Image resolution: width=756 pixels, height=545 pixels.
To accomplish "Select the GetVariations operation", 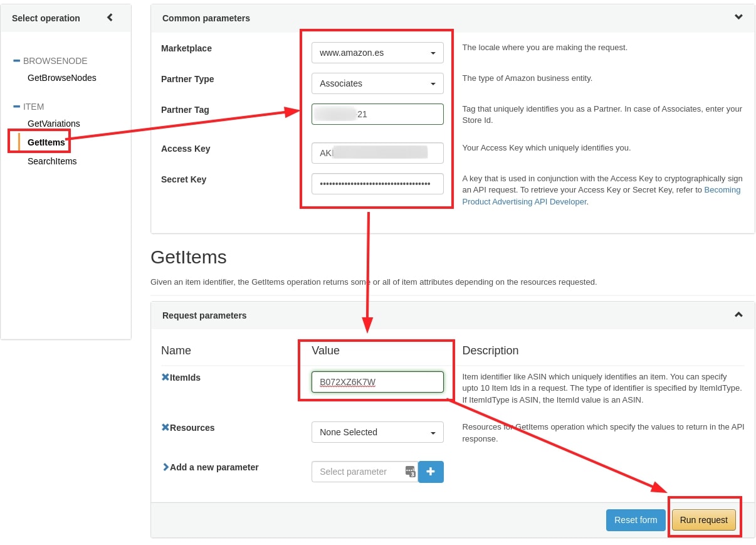I will pos(53,124).
